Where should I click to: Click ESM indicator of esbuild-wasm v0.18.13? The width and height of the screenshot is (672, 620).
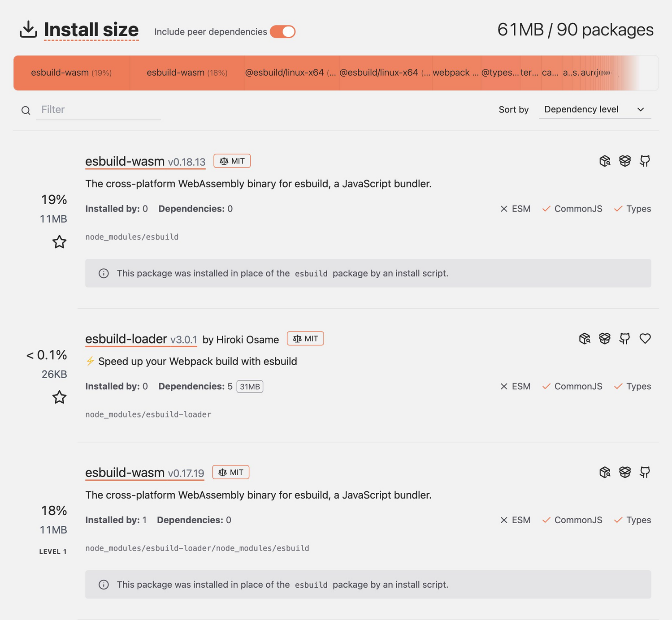[x=516, y=209]
